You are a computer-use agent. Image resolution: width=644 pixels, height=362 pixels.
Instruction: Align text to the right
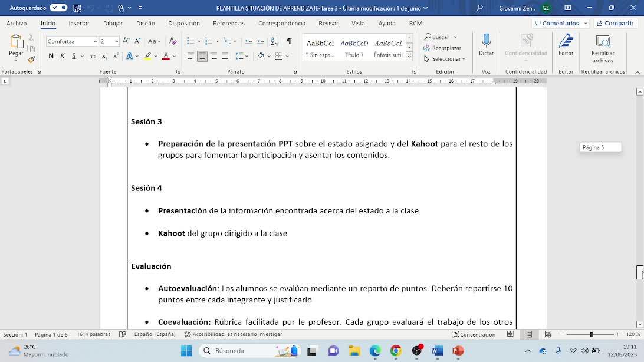213,56
